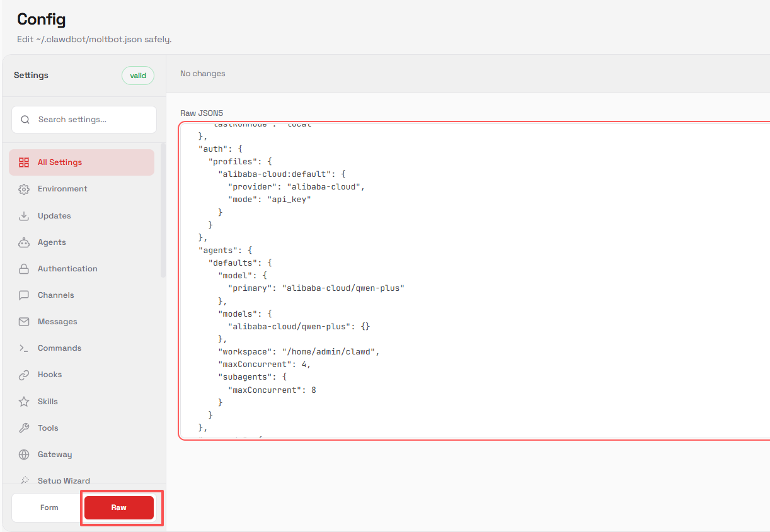Click the sidebar vertical scrollbar
Screen dimensions: 770x532
point(163,210)
